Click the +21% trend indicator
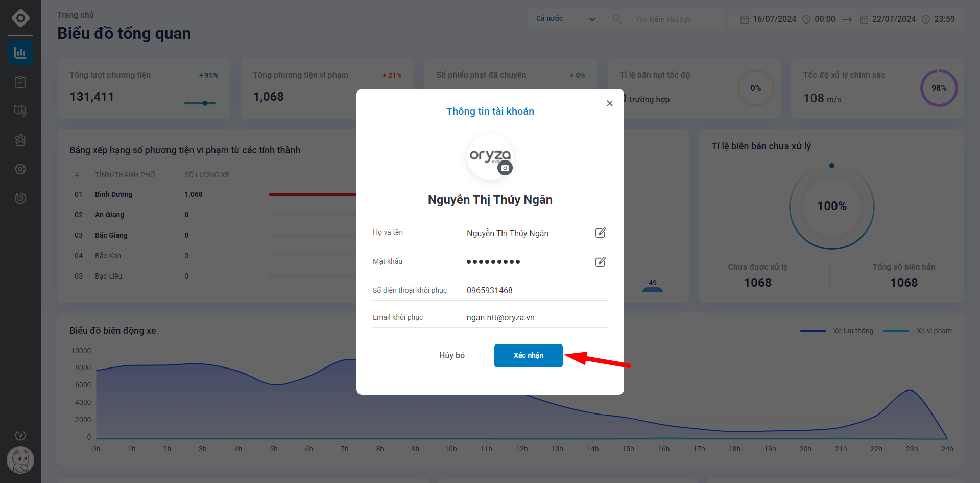The image size is (980, 483). 392,75
